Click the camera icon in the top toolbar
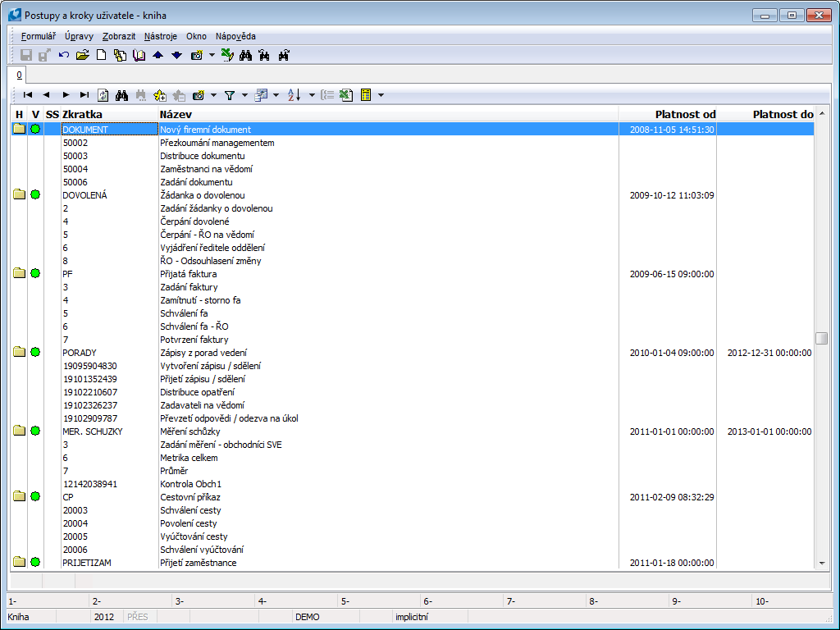The width and height of the screenshot is (840, 630). click(x=197, y=55)
